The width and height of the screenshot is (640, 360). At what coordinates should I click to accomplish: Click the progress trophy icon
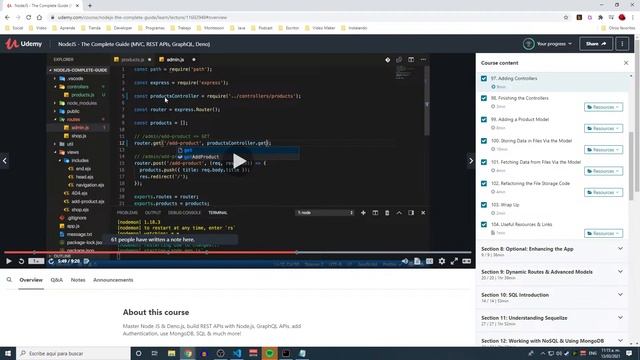(x=529, y=44)
